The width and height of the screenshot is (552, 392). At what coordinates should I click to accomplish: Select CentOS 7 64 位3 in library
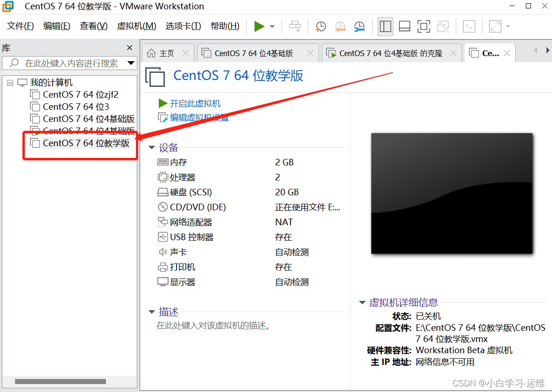pos(76,107)
